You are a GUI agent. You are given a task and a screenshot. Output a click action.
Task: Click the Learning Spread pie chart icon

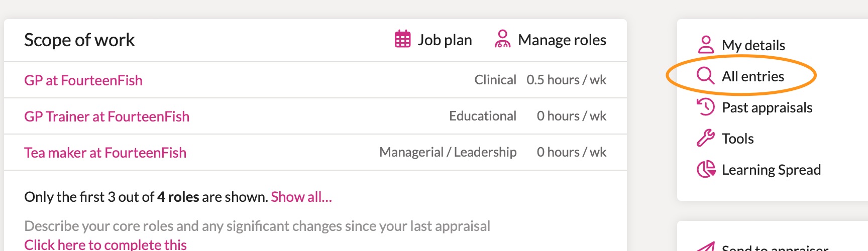coord(706,169)
